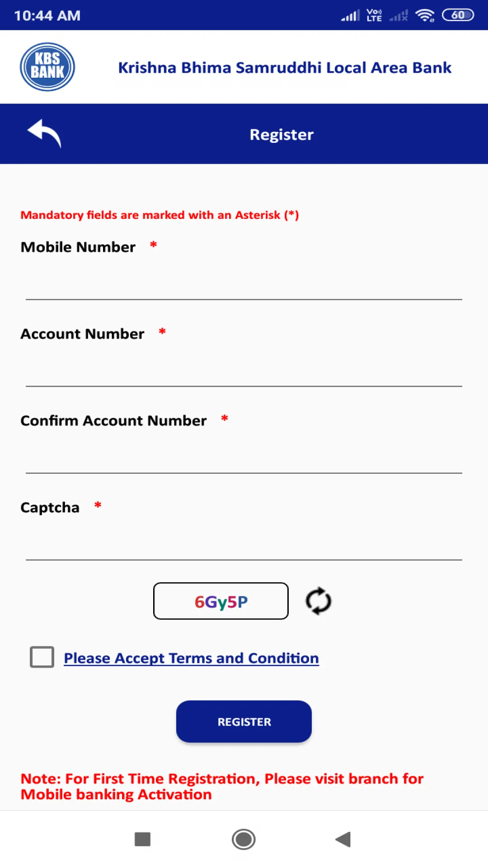The image size is (488, 868).
Task: Click the Wi-Fi indicator in the status bar
Action: click(x=425, y=14)
